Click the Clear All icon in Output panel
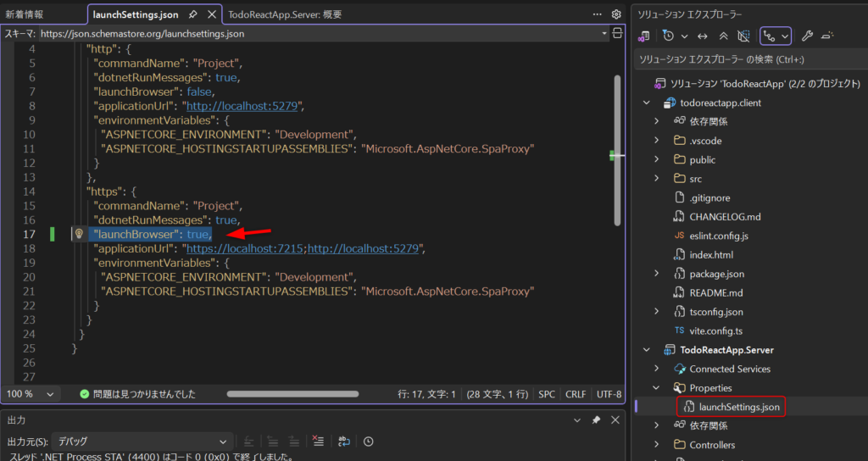The height and width of the screenshot is (461, 868). point(318,442)
